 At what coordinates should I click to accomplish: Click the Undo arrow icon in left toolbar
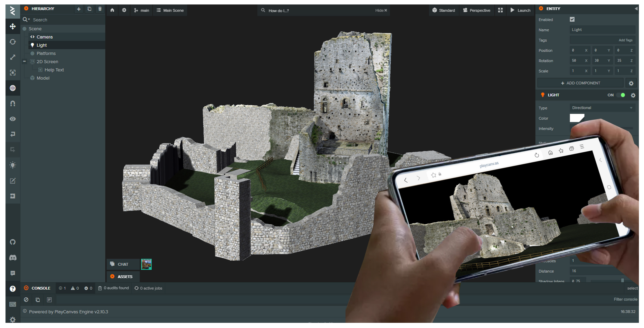point(13,134)
